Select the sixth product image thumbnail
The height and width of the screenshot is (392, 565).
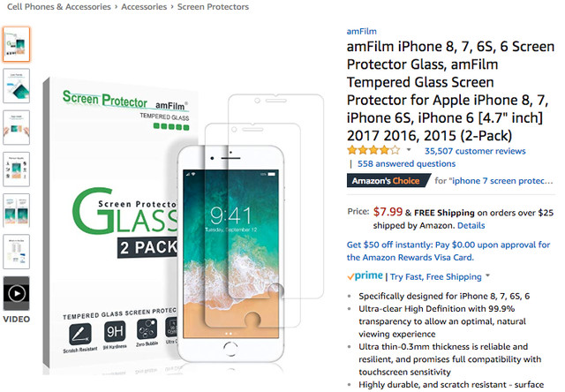click(16, 252)
